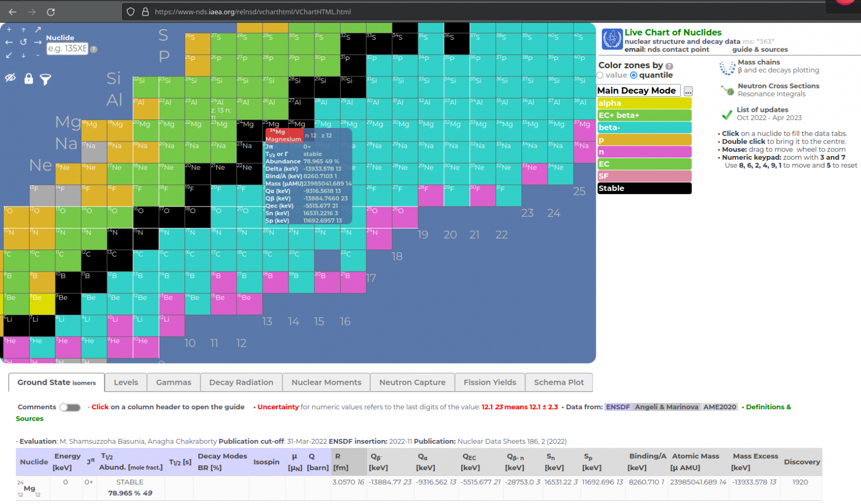Open the Neutron Cross Sections icon
This screenshot has height=504, width=861.
point(728,90)
